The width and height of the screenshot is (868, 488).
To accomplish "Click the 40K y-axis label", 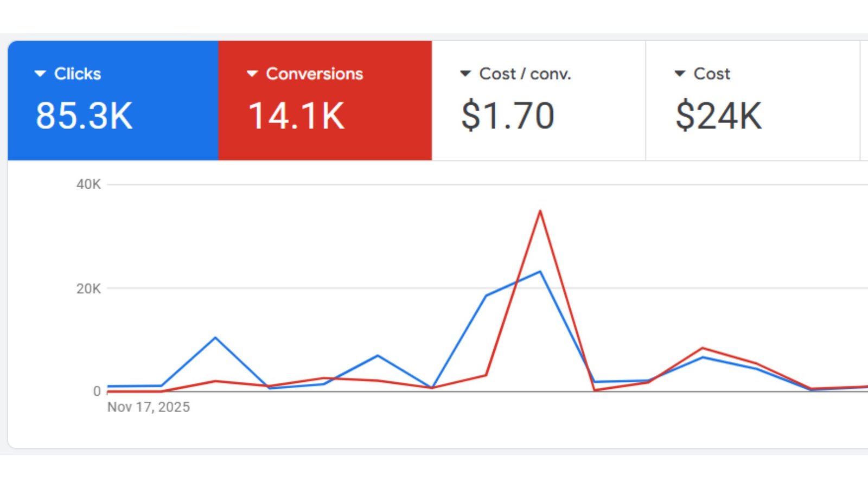I will click(x=88, y=184).
